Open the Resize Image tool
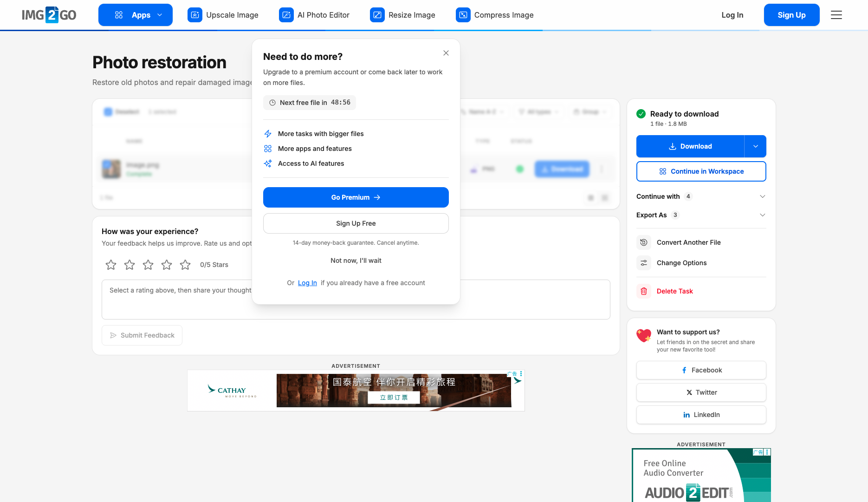868x502 pixels. tap(402, 15)
